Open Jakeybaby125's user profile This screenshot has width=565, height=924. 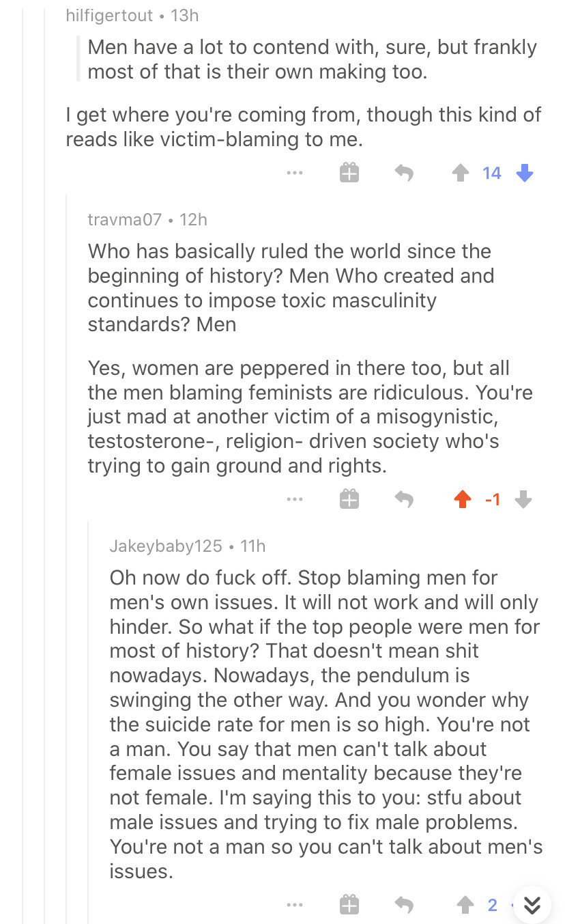tap(166, 546)
